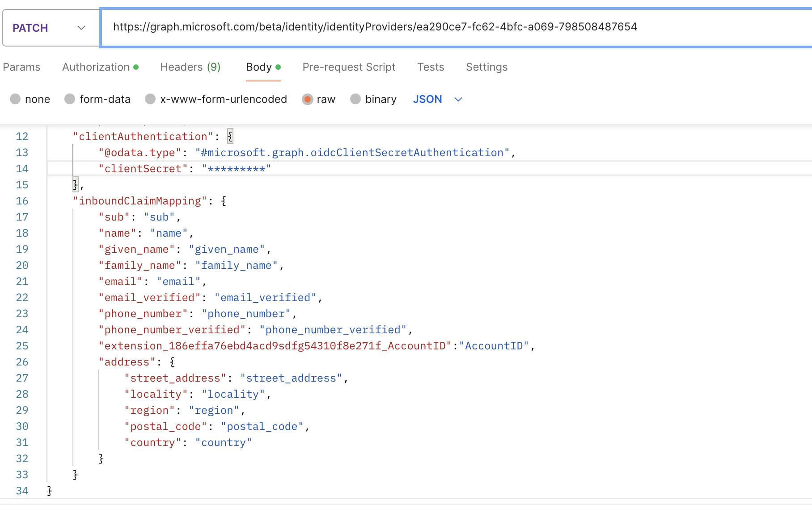Click the masked clientSecret value

click(236, 169)
